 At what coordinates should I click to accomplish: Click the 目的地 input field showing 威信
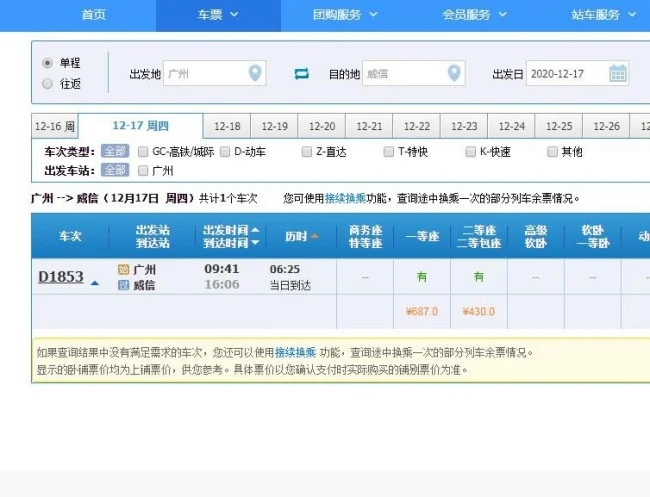pyautogui.click(x=414, y=73)
